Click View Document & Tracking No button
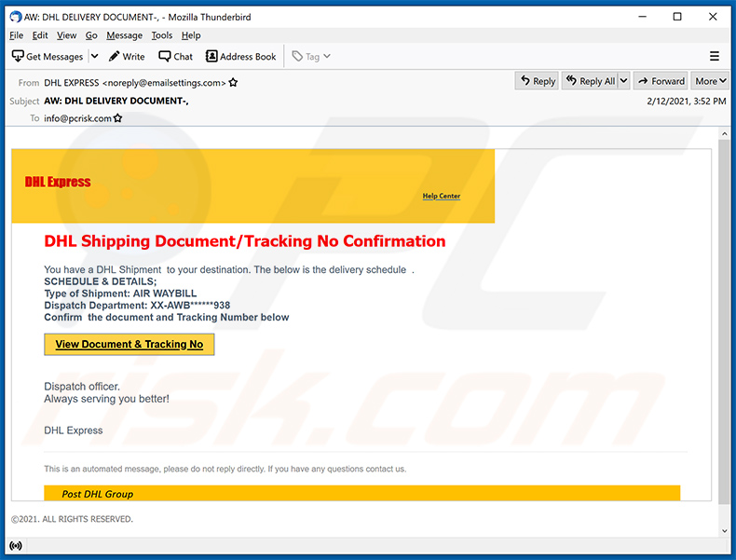The height and width of the screenshot is (560, 736). [129, 344]
